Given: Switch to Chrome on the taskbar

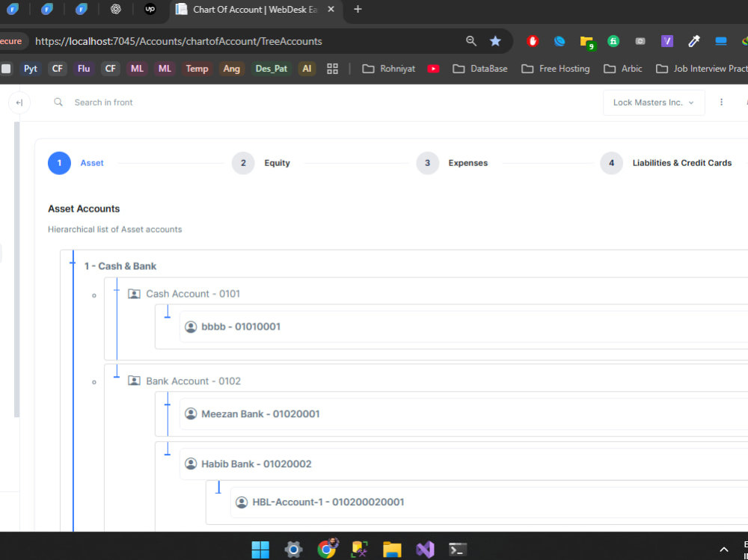Looking at the screenshot, I should point(328,549).
